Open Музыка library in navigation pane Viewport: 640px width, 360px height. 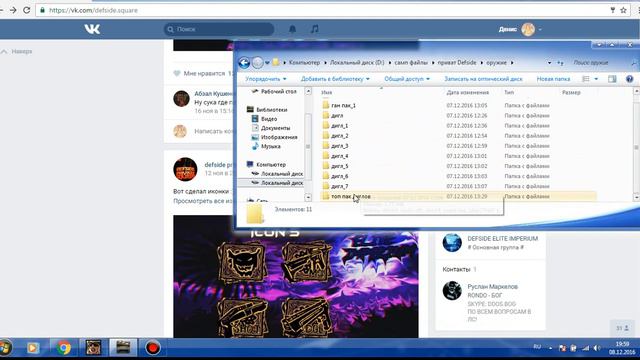[x=271, y=146]
